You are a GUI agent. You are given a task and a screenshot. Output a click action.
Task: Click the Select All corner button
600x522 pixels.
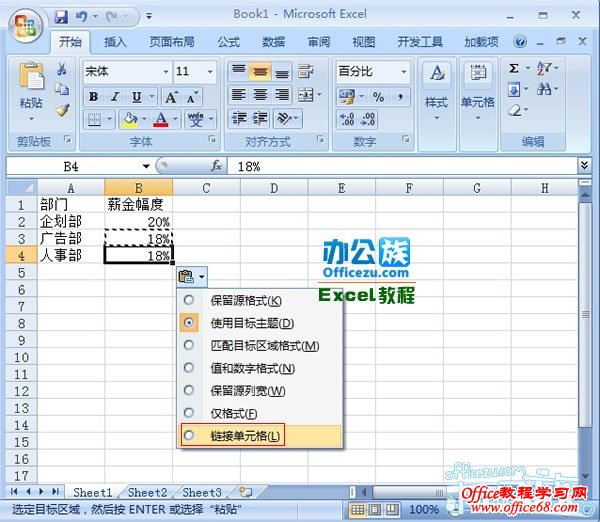coord(22,188)
